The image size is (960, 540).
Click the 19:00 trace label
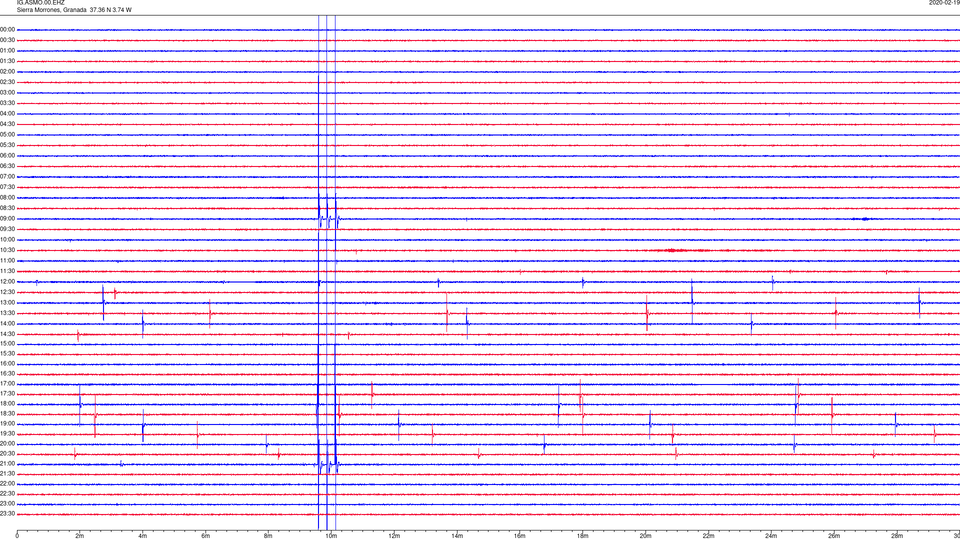click(7, 424)
